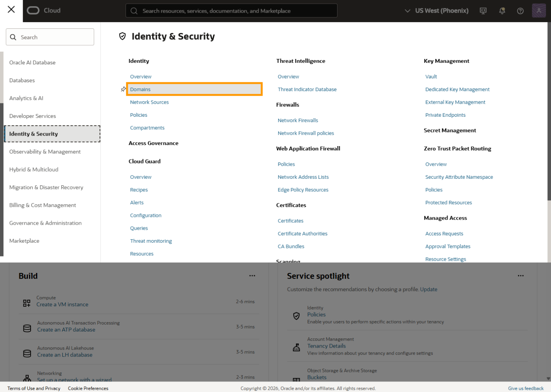This screenshot has height=392, width=551.
Task: Open Network Firewall policies link
Action: (x=306, y=133)
